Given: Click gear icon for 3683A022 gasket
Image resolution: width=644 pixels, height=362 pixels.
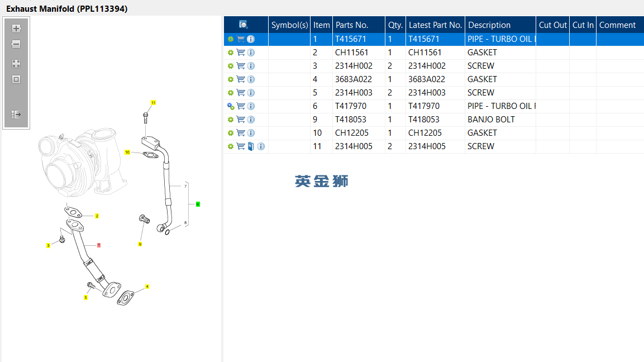Looking at the screenshot, I should tap(231, 79).
